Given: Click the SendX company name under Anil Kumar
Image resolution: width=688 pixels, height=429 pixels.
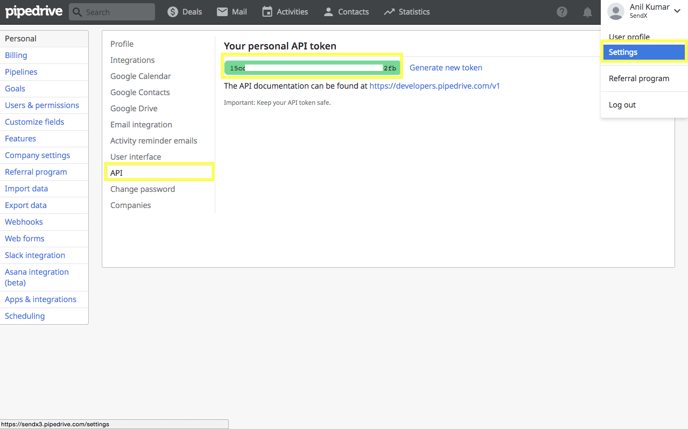Looking at the screenshot, I should tap(638, 16).
